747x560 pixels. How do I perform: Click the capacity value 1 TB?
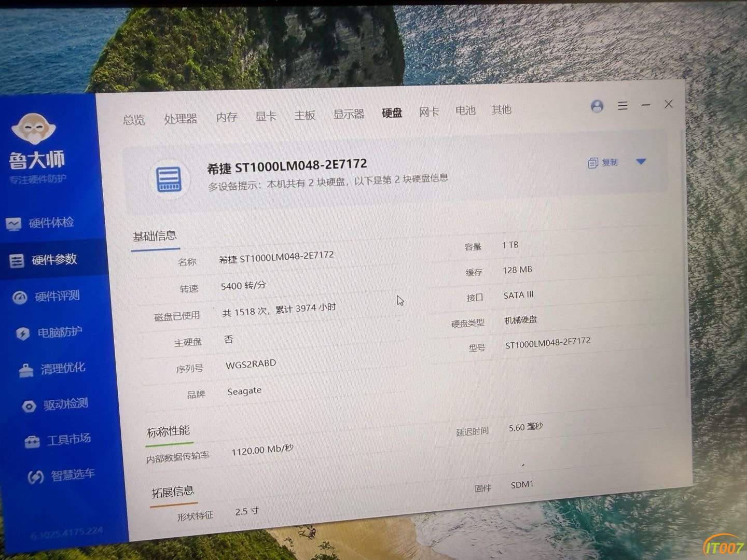pyautogui.click(x=510, y=245)
